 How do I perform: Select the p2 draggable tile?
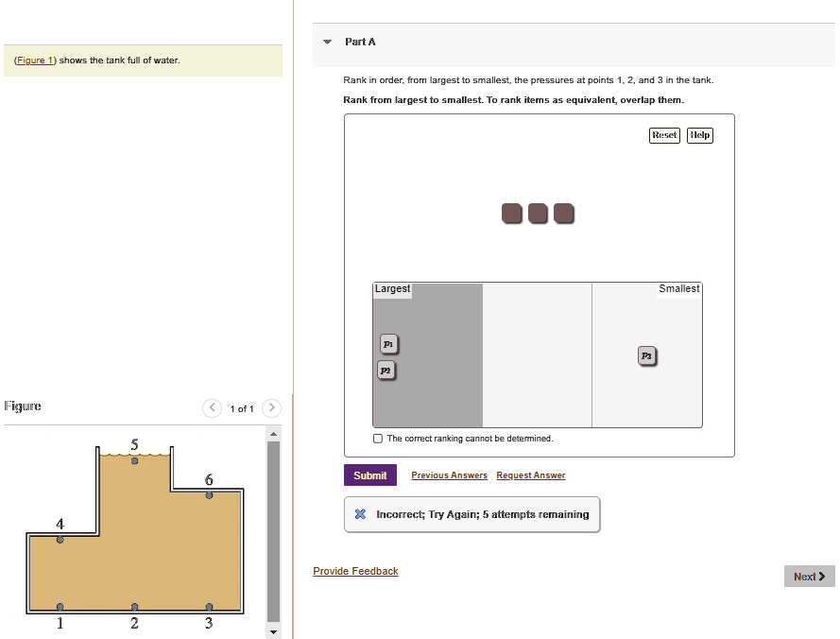386,371
